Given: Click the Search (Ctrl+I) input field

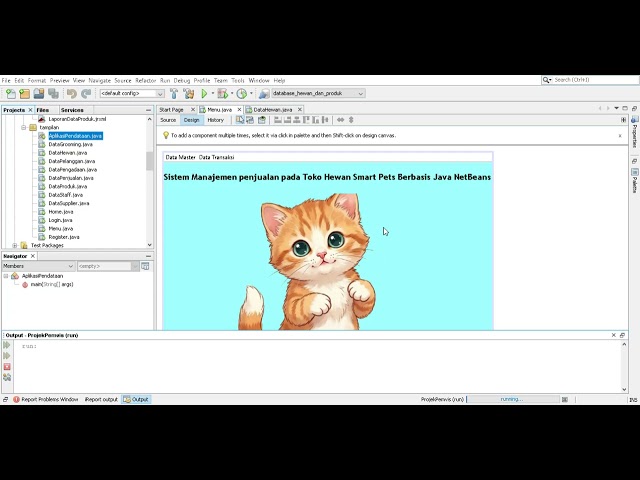Looking at the screenshot, I should point(595,80).
